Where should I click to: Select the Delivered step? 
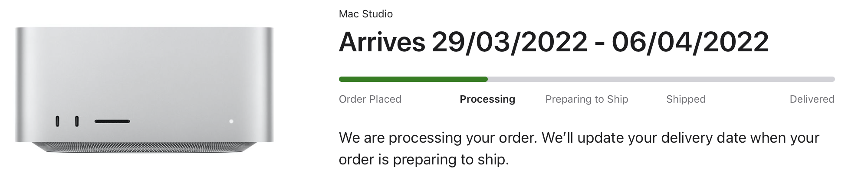(812, 99)
